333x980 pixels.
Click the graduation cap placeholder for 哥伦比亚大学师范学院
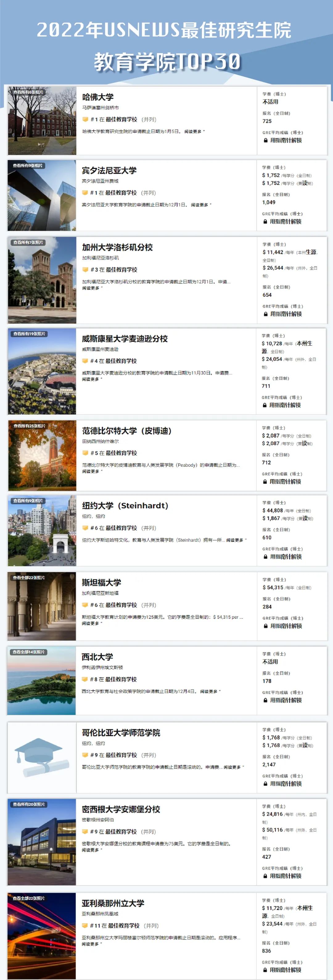(x=42, y=758)
